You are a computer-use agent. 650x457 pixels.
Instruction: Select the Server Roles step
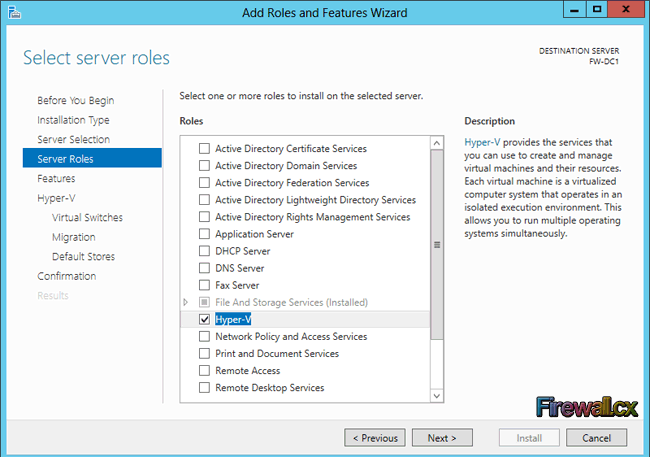click(x=92, y=158)
